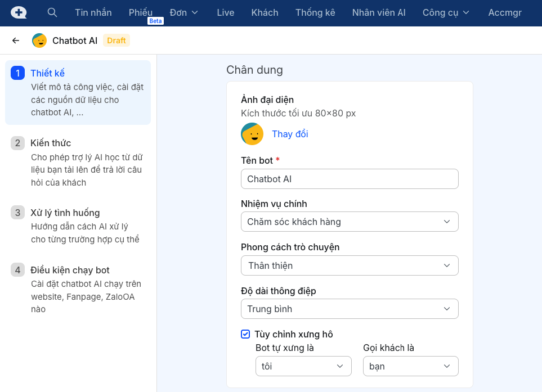Select step 1 number badge Thiết kế

(17, 73)
